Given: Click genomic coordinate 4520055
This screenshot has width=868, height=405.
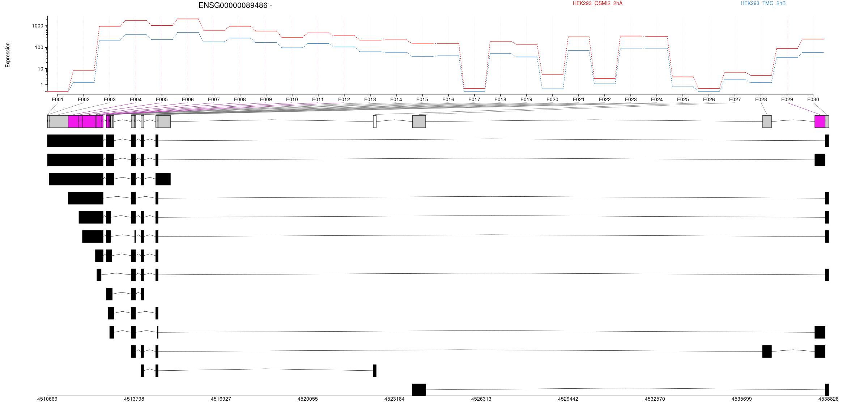Looking at the screenshot, I should tap(308, 399).
